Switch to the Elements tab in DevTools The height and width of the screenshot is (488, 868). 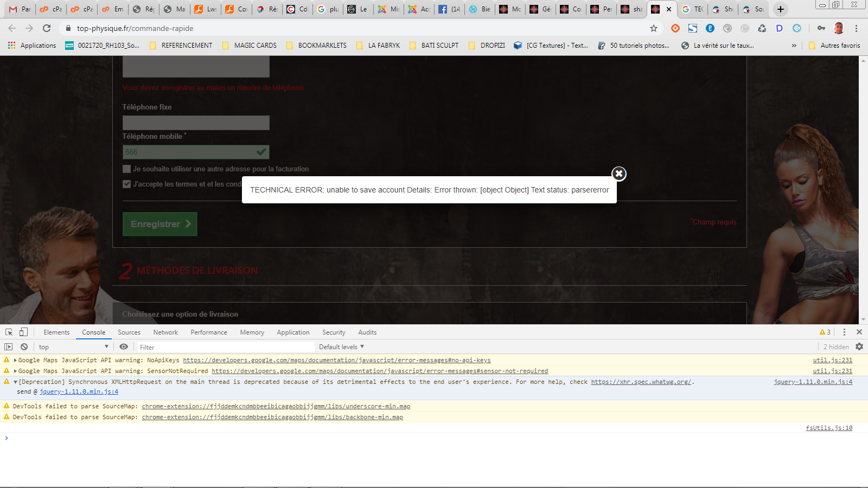[x=56, y=332]
